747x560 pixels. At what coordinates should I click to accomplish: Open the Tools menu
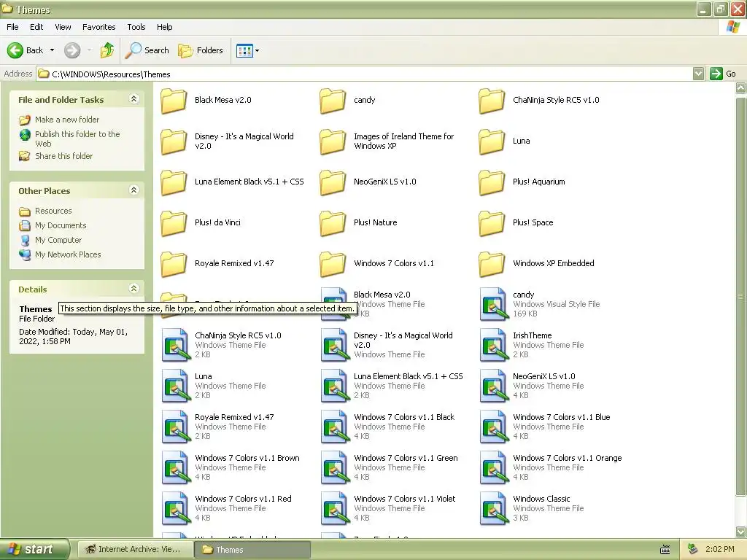136,27
